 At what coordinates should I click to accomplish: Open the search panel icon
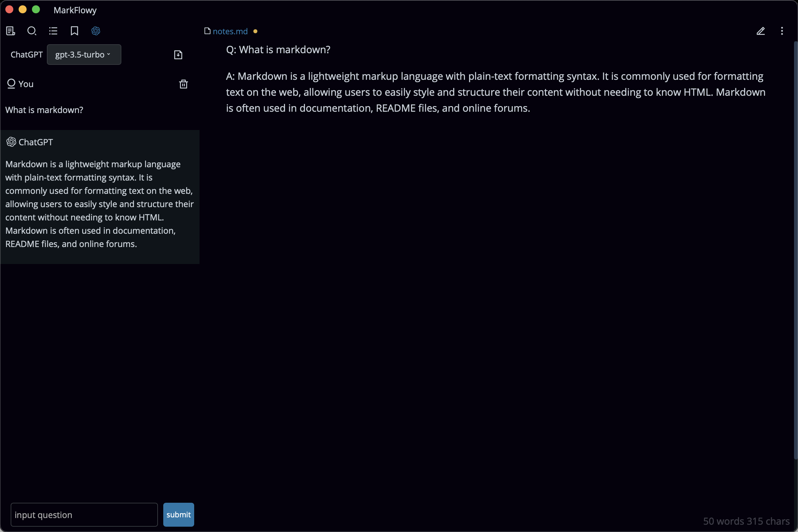(x=32, y=31)
